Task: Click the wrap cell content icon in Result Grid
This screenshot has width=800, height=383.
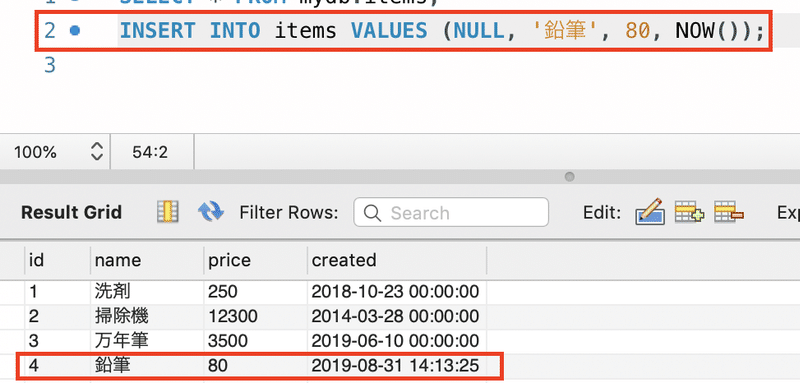Action: tap(167, 212)
